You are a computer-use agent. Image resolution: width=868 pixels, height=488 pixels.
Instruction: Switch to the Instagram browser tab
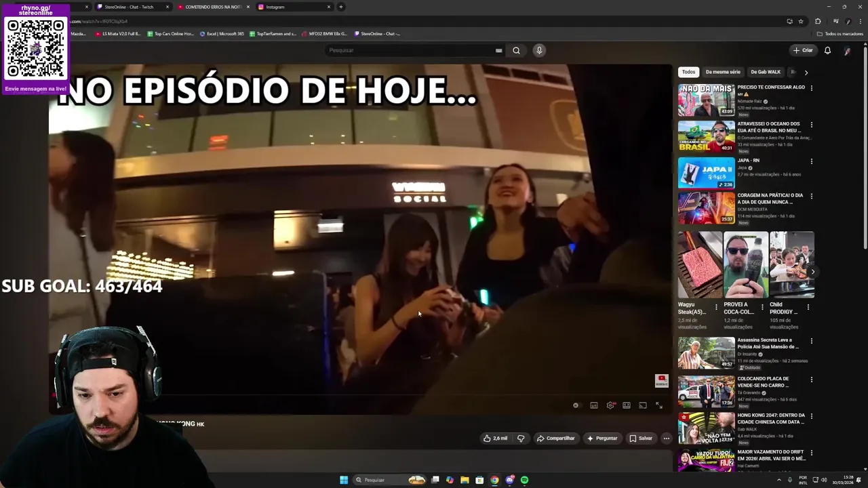[x=294, y=7]
